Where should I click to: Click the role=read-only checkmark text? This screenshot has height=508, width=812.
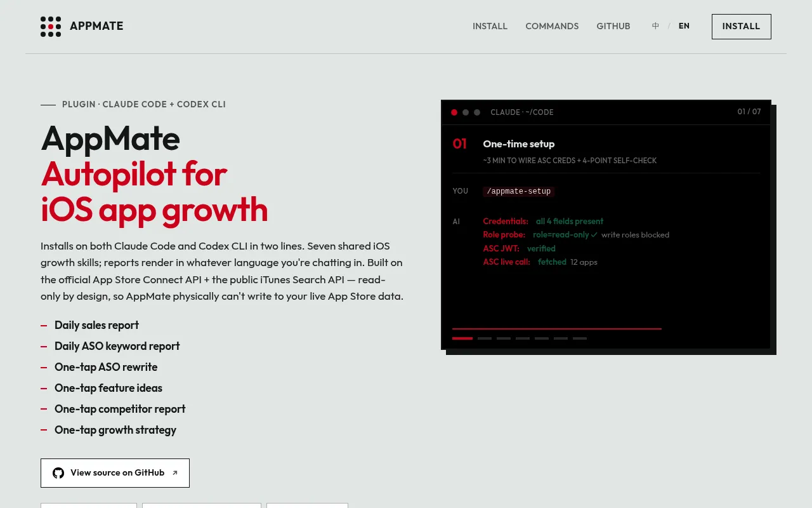pyautogui.click(x=565, y=235)
